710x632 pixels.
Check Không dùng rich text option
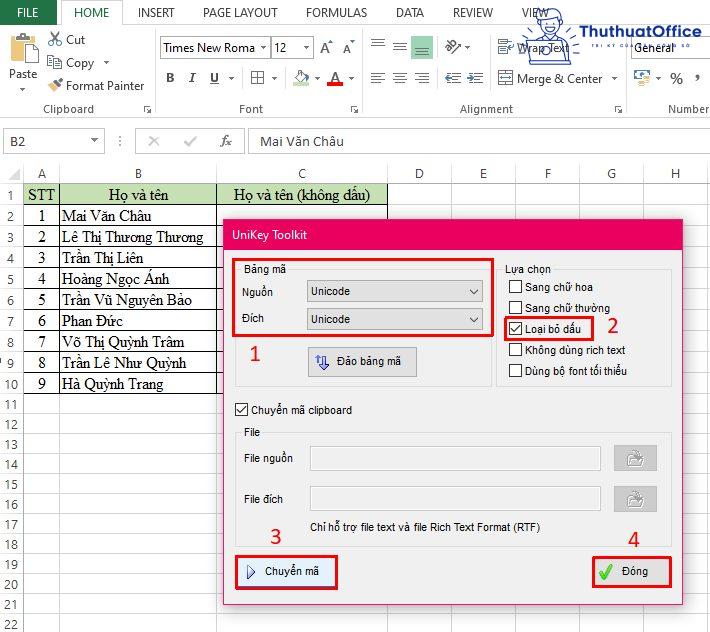click(x=515, y=350)
